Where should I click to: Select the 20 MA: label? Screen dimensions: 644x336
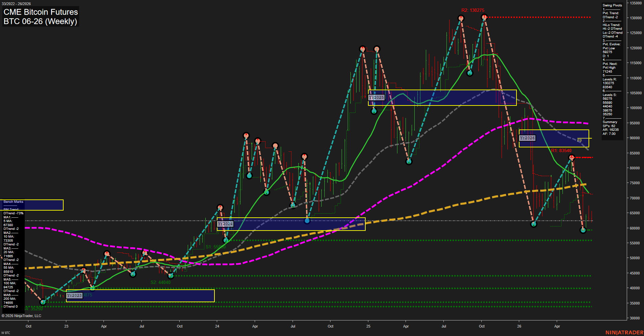click(x=9, y=252)
